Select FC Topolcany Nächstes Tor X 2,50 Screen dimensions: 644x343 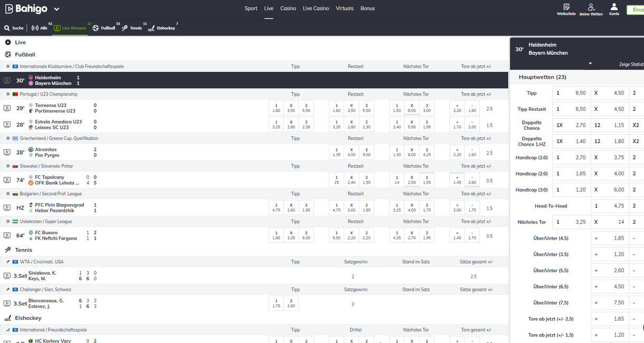[x=412, y=180]
